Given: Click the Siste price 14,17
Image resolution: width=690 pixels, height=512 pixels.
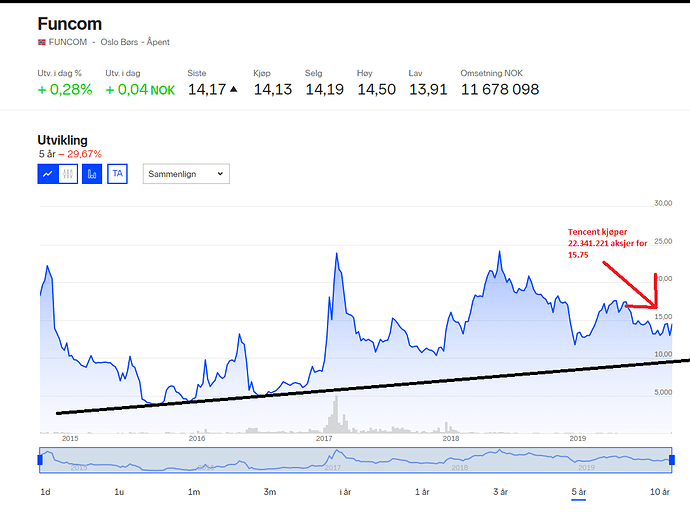Looking at the screenshot, I should click(207, 90).
